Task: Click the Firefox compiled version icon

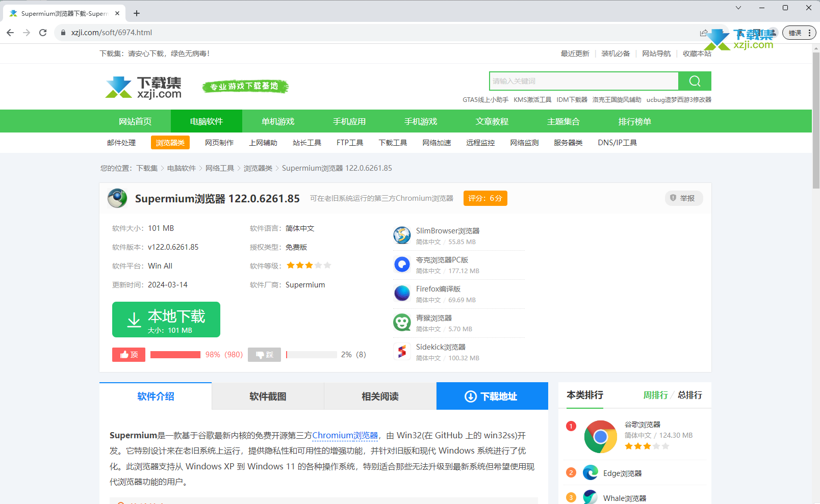Action: click(x=402, y=294)
